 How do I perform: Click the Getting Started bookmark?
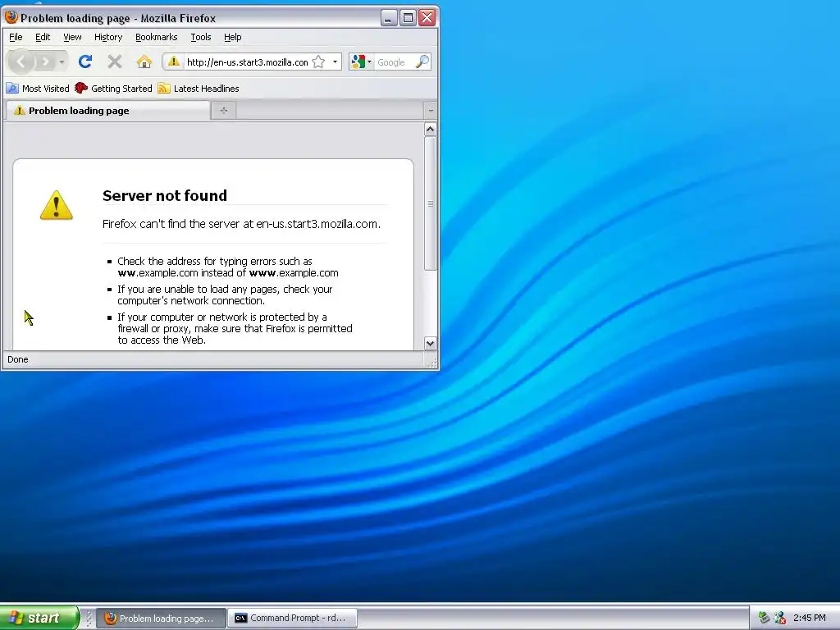coord(113,89)
